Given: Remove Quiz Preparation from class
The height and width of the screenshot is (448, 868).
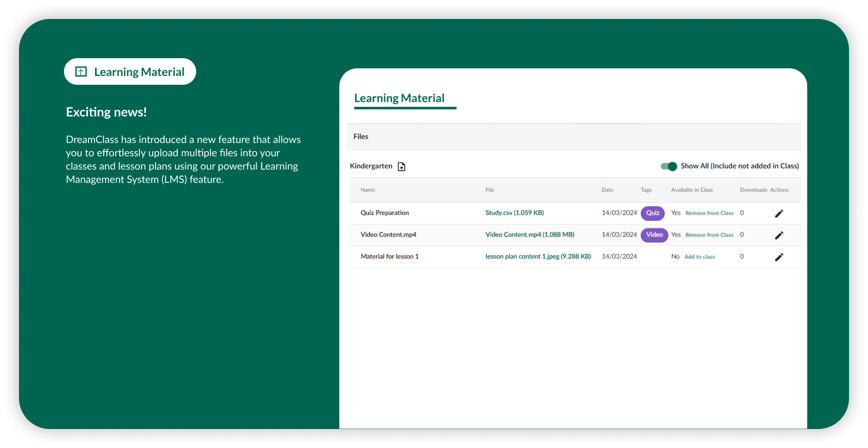Looking at the screenshot, I should point(709,213).
